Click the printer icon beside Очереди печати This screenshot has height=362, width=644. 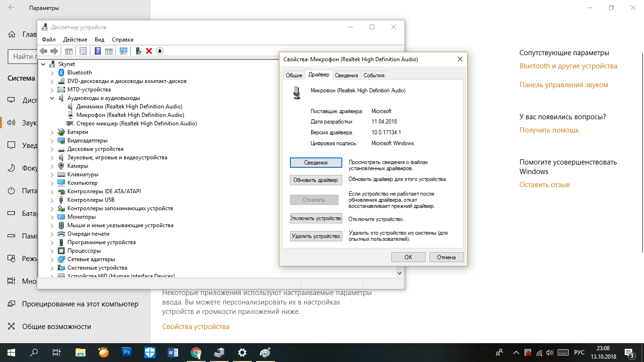pyautogui.click(x=61, y=234)
